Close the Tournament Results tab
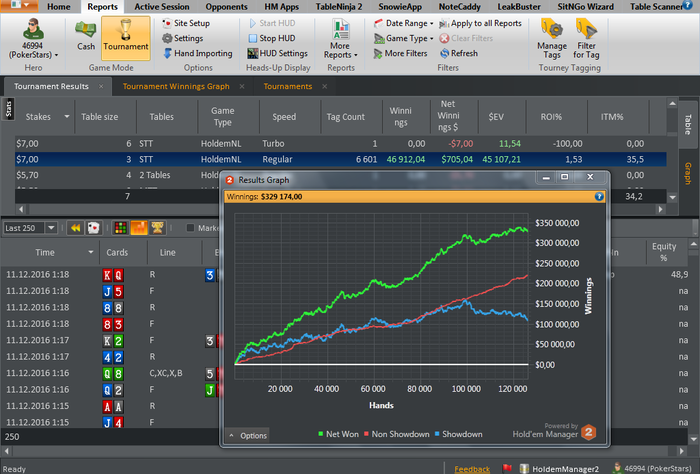Image resolution: width=700 pixels, height=474 pixels. tap(101, 86)
